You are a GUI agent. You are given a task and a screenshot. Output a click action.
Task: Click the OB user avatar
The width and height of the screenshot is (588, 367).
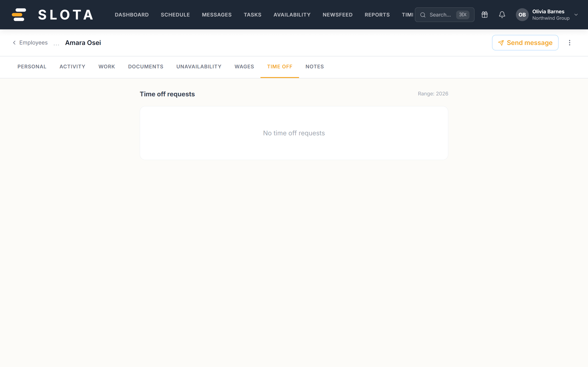point(522,14)
